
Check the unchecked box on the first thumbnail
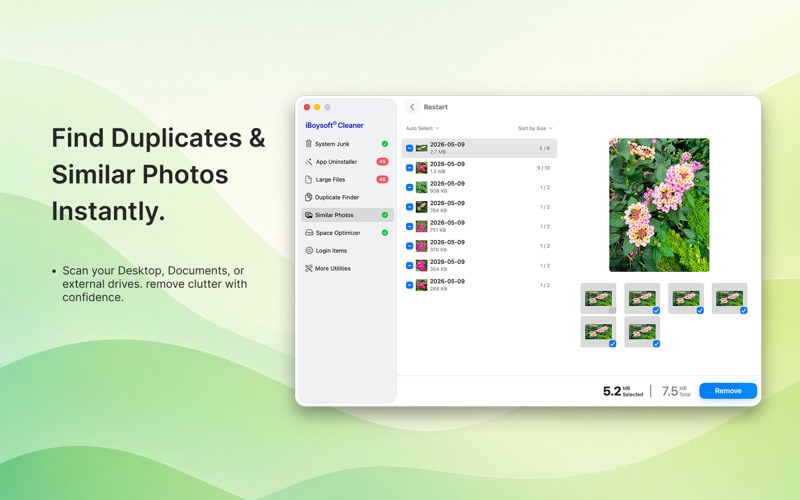612,310
